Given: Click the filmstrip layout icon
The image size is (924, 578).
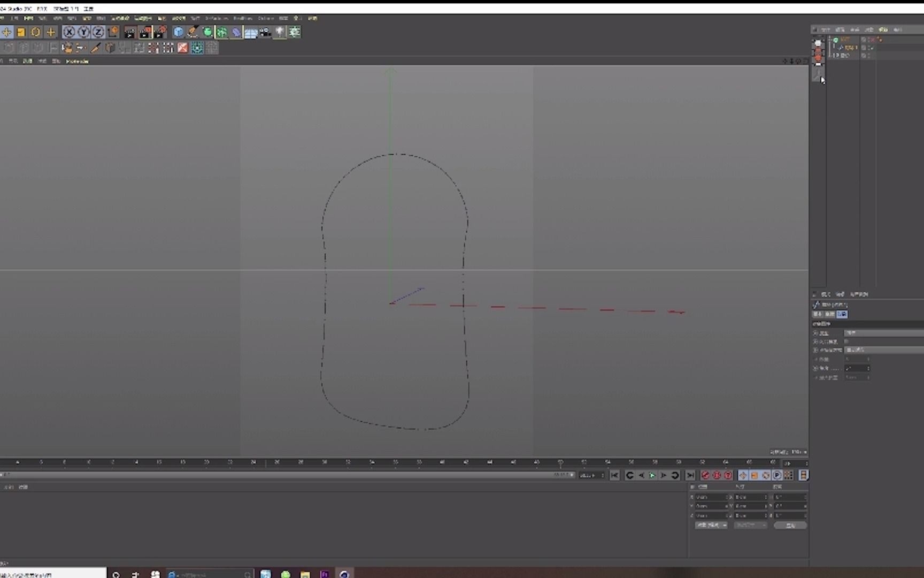Looking at the screenshot, I should [x=803, y=475].
